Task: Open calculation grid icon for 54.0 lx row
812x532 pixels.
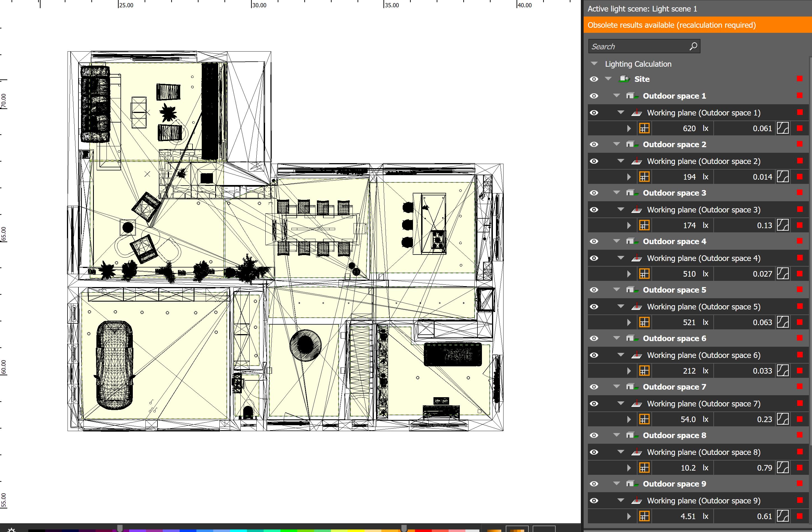Action: point(644,419)
